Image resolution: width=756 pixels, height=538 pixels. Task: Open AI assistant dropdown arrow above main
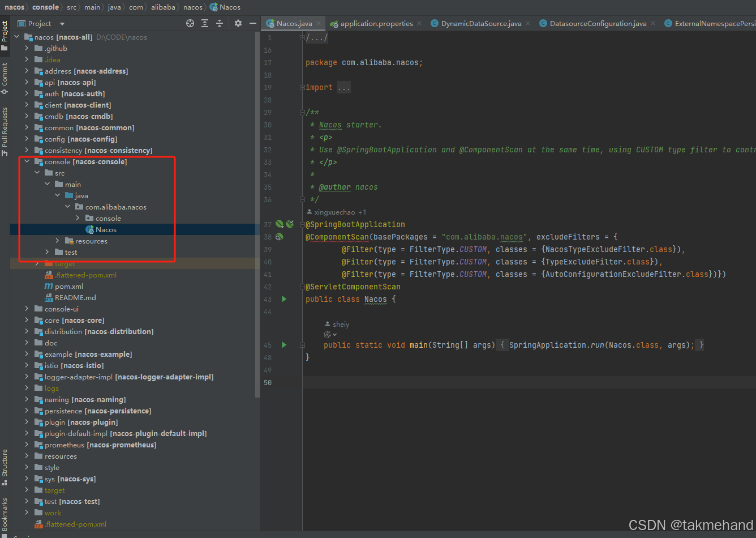[334, 335]
